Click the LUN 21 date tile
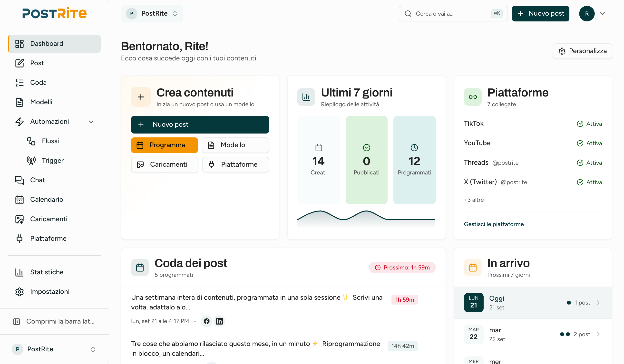 pos(473,303)
